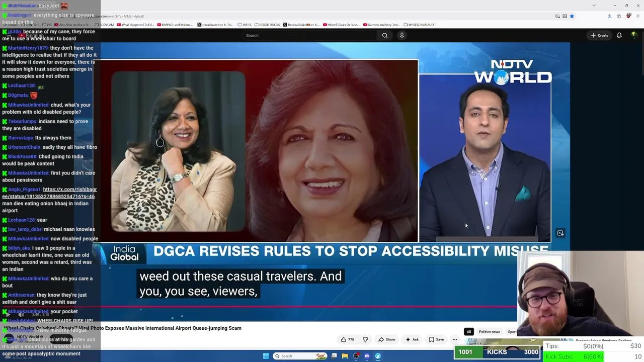The width and height of the screenshot is (644, 362).
Task: Click username BlankFace88 in chat
Action: click(22, 156)
